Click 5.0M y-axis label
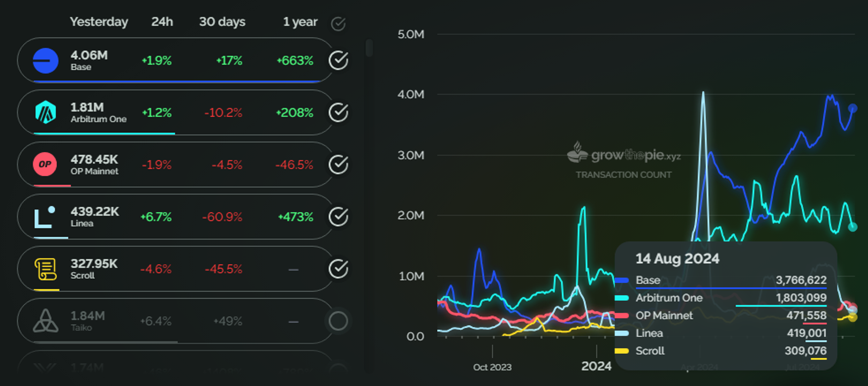This screenshot has height=386, width=868. pos(411,34)
